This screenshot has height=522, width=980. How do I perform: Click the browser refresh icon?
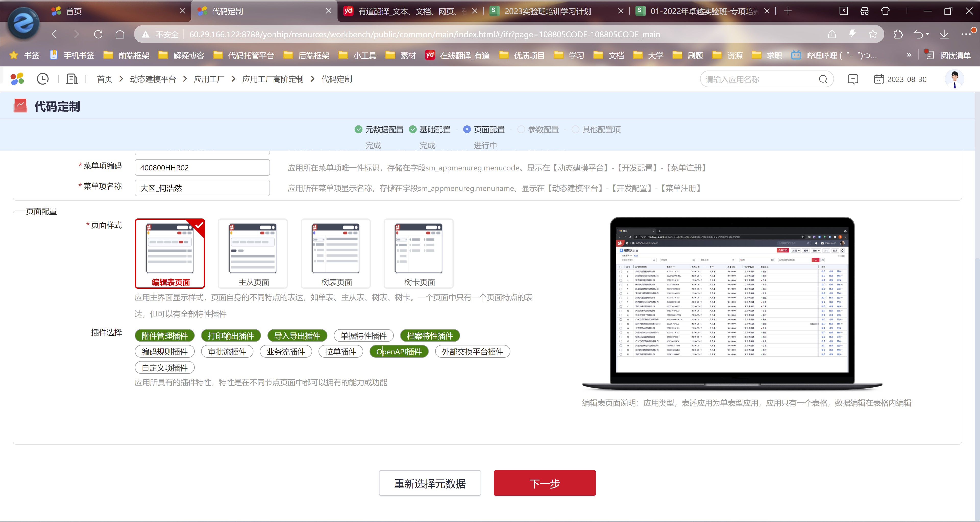[98, 34]
